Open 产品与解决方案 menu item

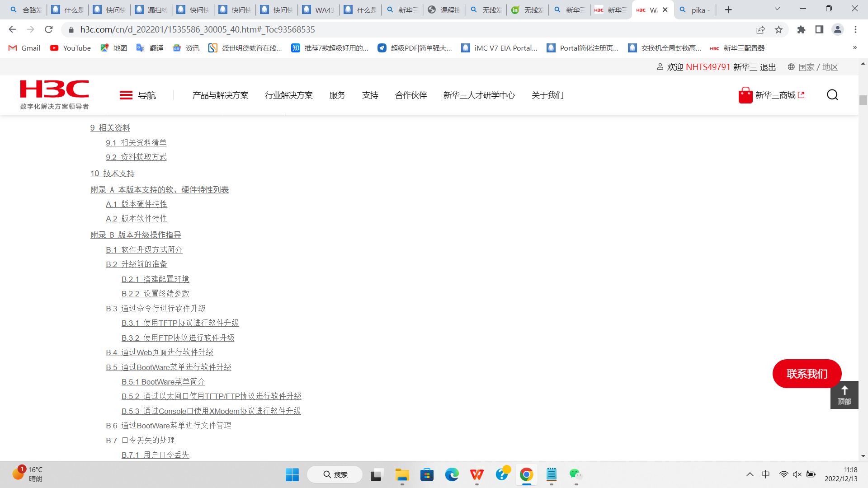click(220, 95)
